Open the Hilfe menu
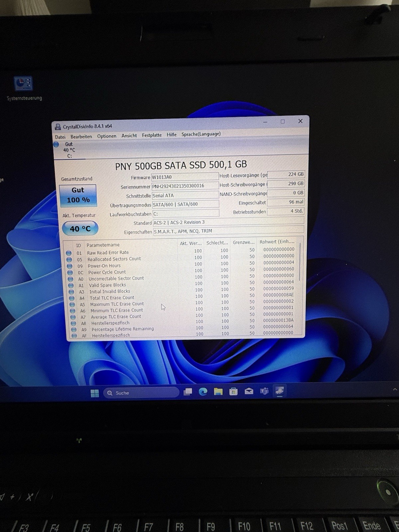 point(172,134)
